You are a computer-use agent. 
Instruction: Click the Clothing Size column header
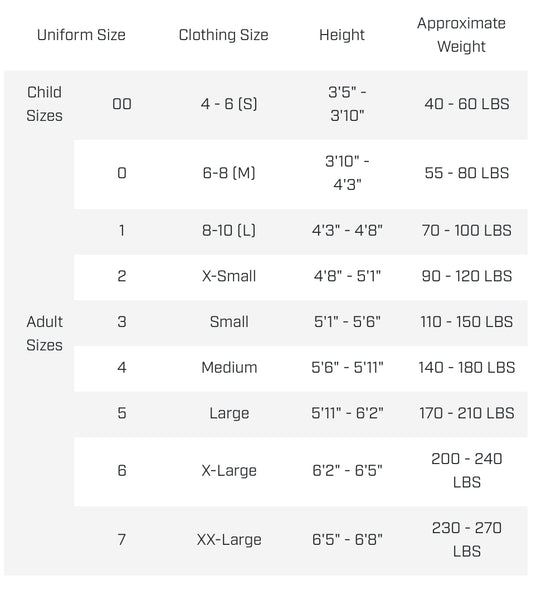(x=223, y=35)
